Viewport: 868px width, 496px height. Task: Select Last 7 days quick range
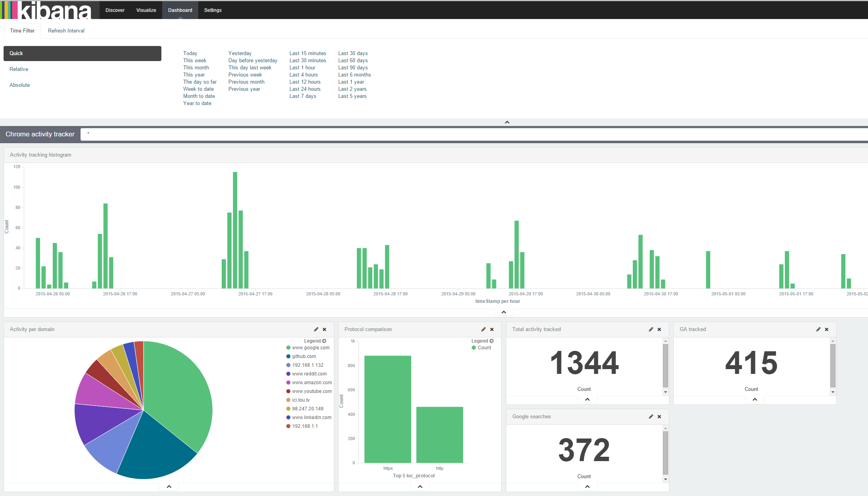point(303,96)
